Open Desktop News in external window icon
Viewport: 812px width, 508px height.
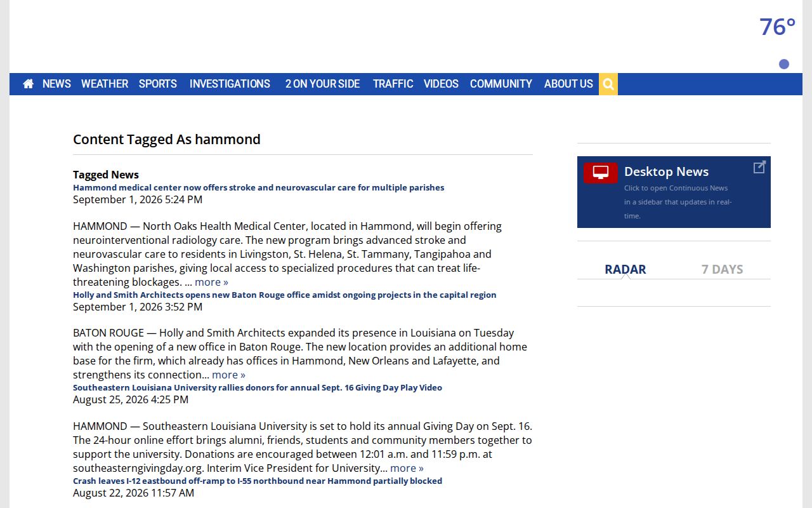pyautogui.click(x=759, y=167)
